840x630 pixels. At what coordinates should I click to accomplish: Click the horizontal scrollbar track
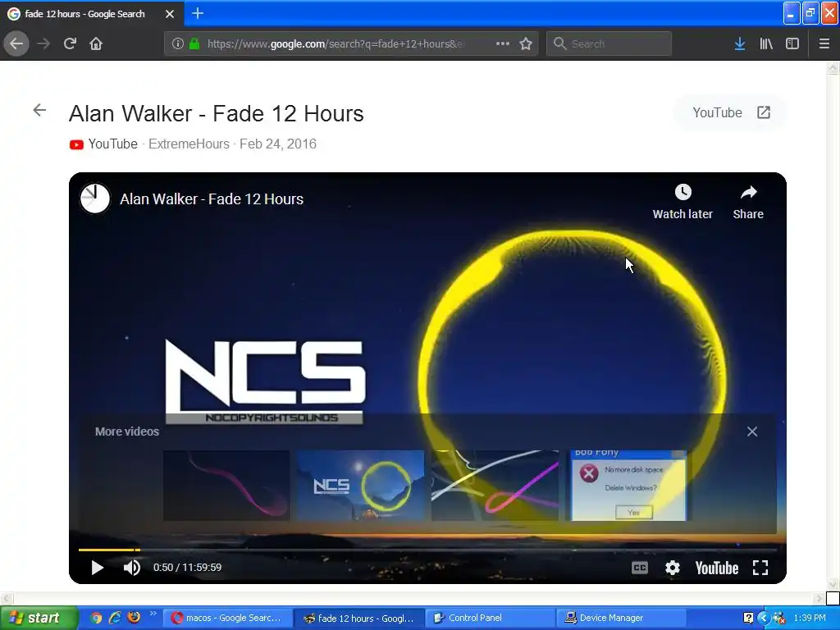pyautogui.click(x=415, y=598)
